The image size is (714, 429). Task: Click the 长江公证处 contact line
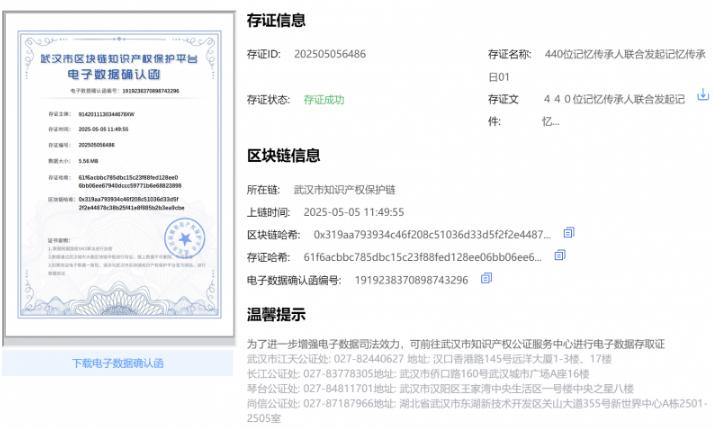point(432,373)
